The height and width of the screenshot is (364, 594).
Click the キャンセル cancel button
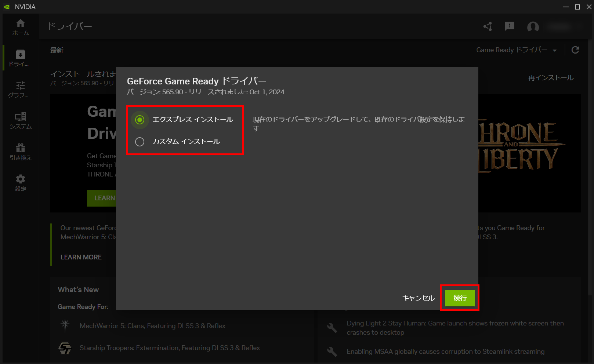tap(418, 298)
